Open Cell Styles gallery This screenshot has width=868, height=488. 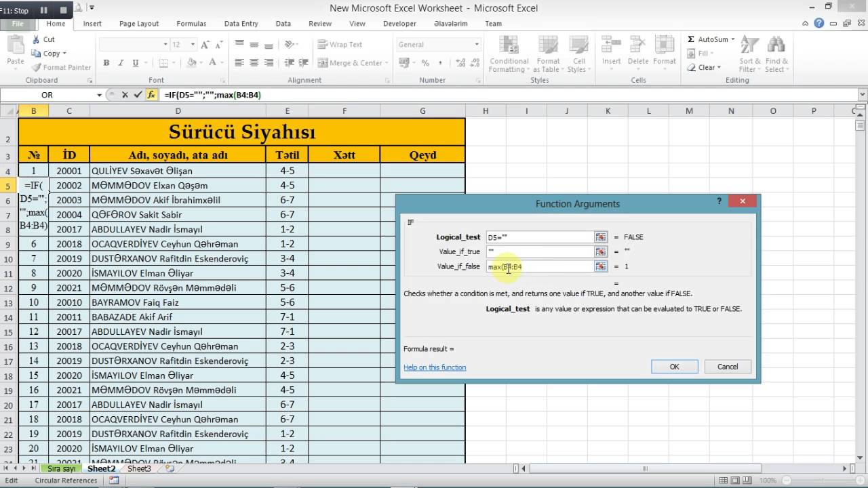[578, 54]
